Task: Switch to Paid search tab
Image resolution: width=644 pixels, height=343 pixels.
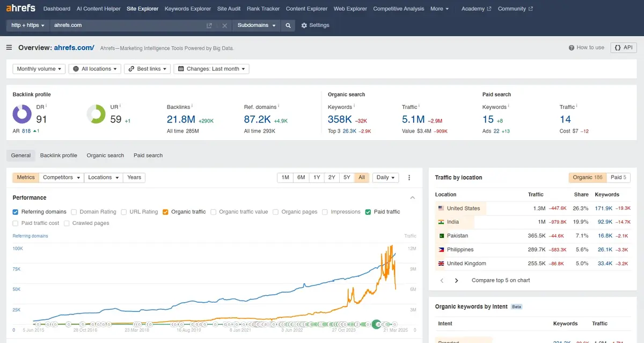Action: tap(148, 155)
